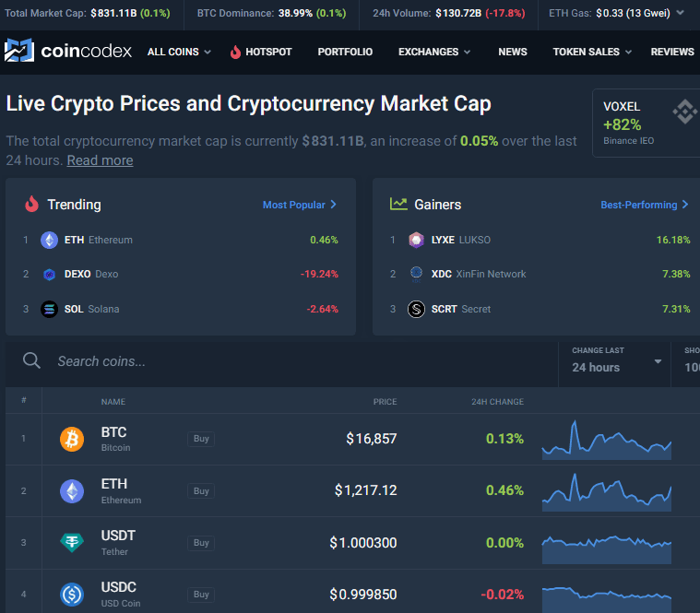Screen dimensions: 700x613
Task: Expand the ETH Gas dropdown arrow
Action: click(680, 13)
